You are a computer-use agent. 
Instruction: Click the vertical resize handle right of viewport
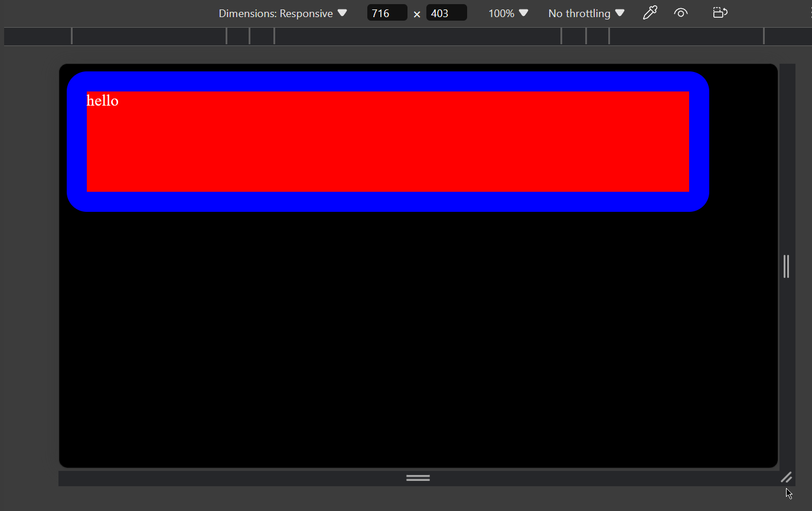(x=787, y=266)
